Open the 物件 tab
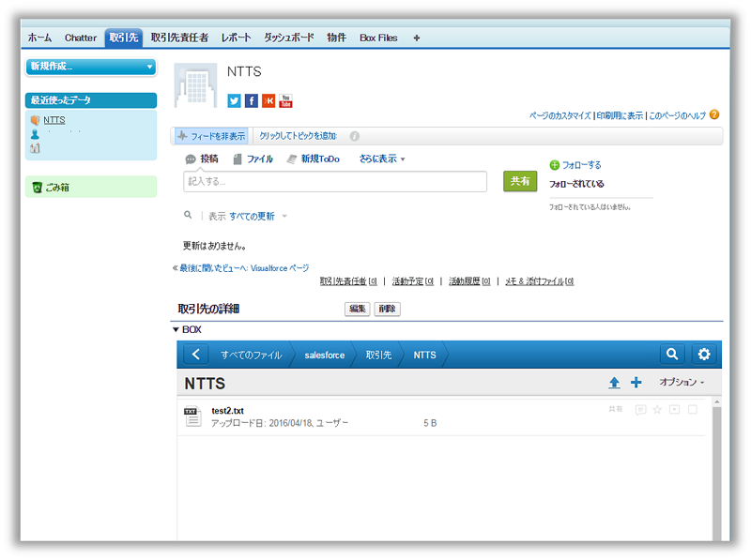Viewport: 751px width, 560px height. (x=336, y=38)
